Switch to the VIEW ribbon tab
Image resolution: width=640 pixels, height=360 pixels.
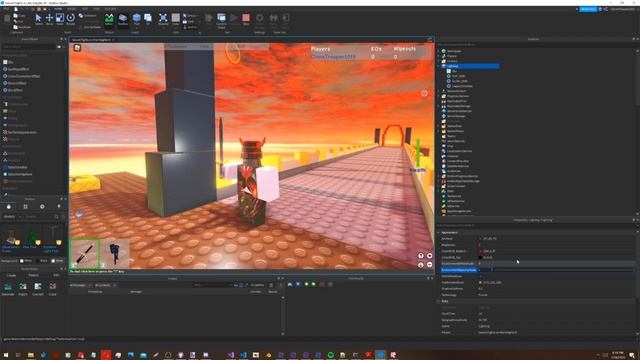pos(96,9)
